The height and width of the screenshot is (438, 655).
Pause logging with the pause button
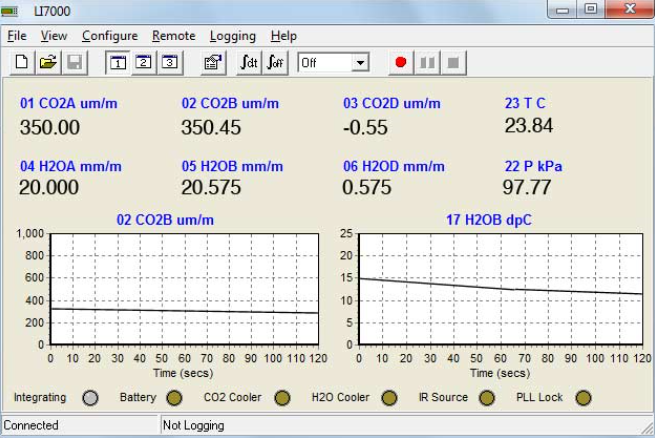coord(427,63)
